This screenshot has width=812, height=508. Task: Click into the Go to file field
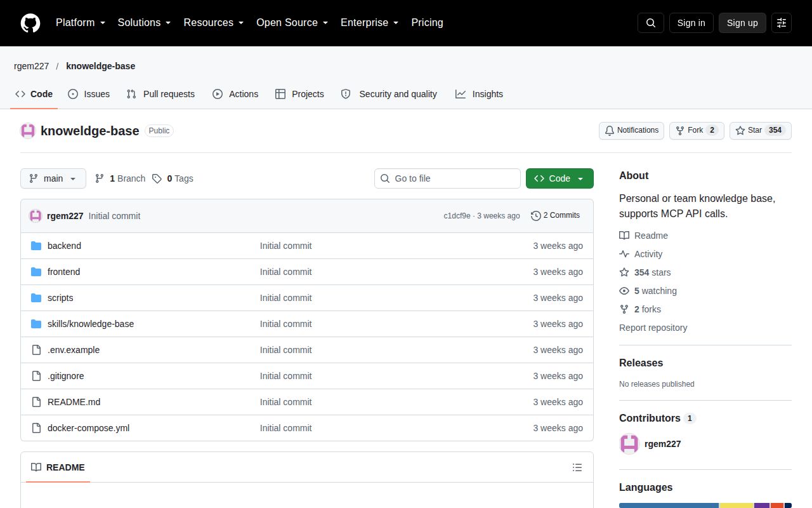click(x=447, y=178)
